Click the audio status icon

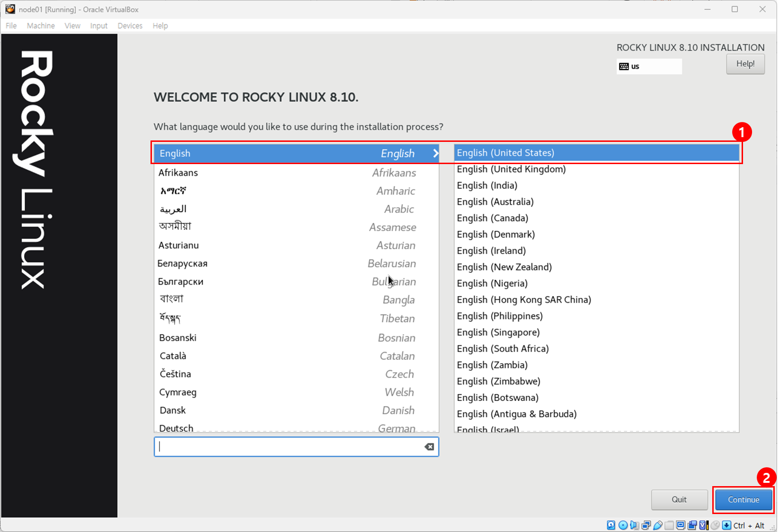(635, 525)
